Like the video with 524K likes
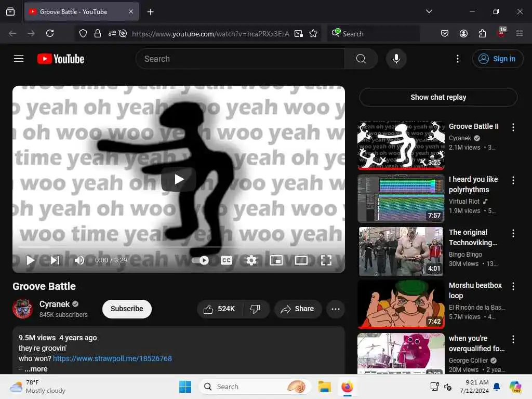The height and width of the screenshot is (399, 532). (x=220, y=309)
